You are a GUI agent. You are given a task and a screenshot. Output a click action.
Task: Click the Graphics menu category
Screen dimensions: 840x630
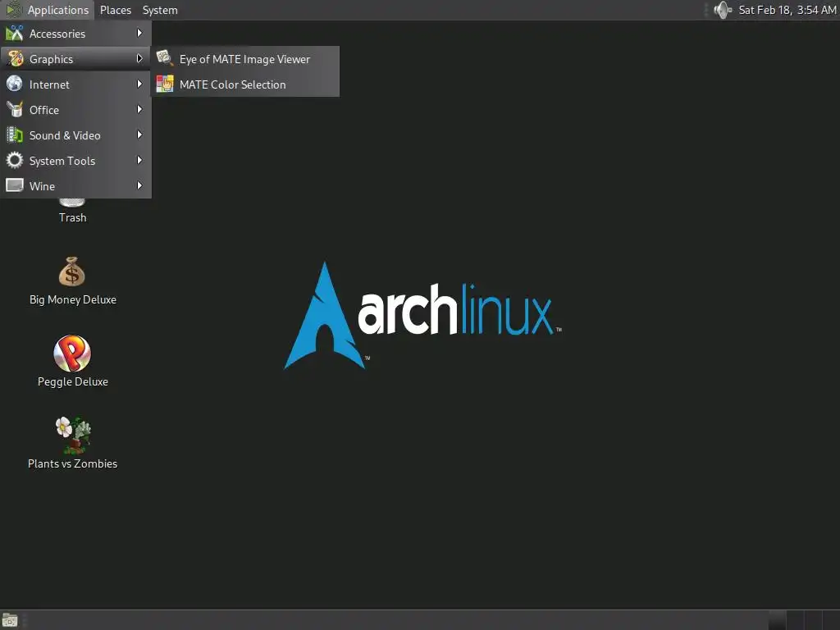coord(75,59)
